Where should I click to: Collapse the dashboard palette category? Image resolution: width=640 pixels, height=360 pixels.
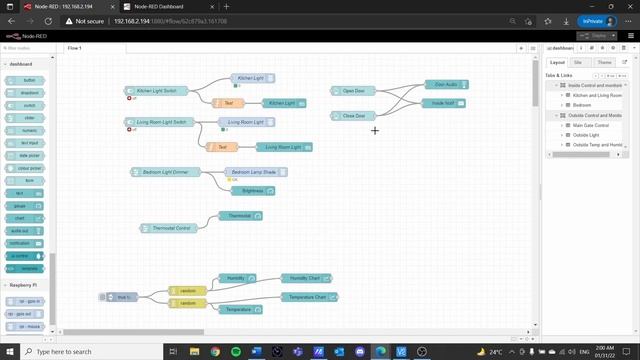coord(24,64)
